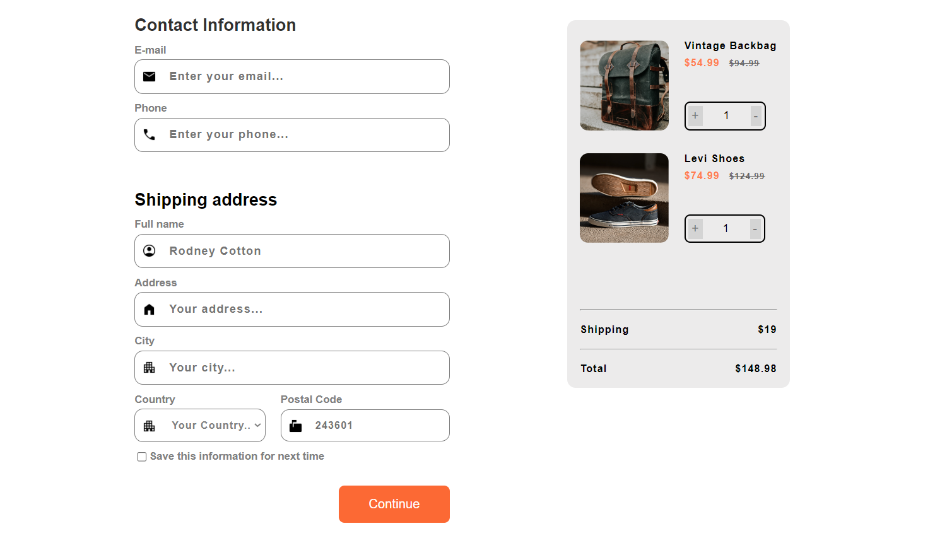Click the plus icon for Vintage Backbag quantity

coord(695,115)
